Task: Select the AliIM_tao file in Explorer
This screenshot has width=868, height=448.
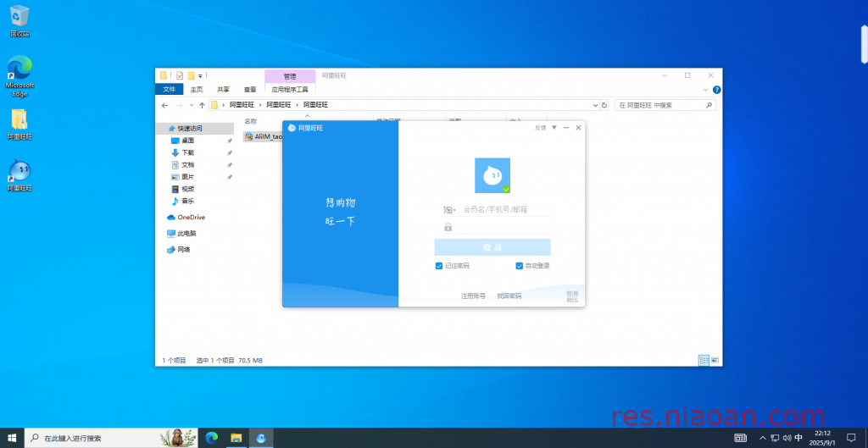Action: 264,136
